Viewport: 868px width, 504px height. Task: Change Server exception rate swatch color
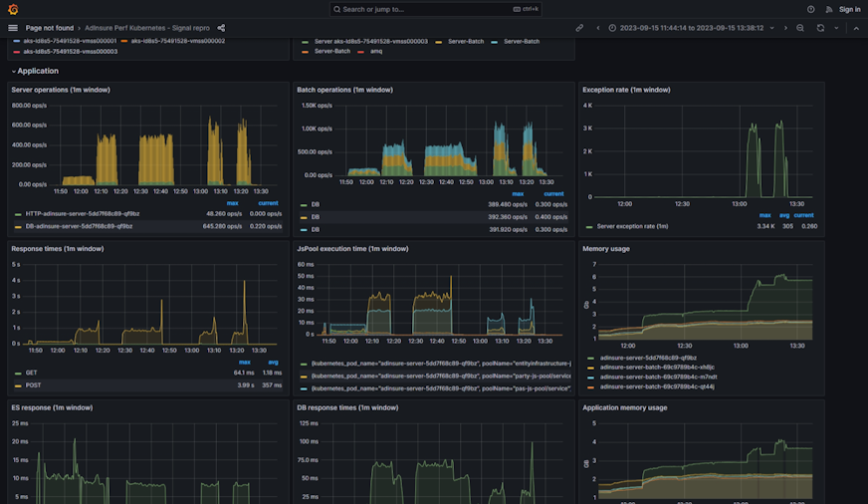589,226
